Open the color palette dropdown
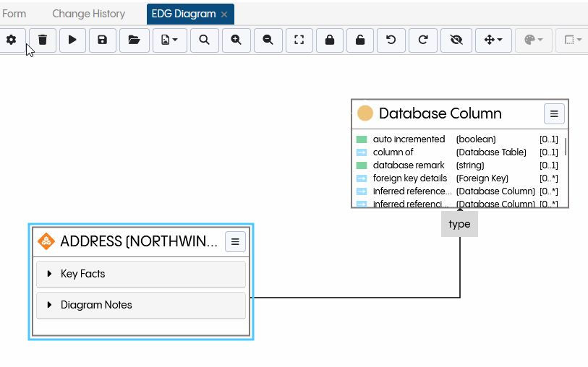The height and width of the screenshot is (367, 588). [x=534, y=40]
